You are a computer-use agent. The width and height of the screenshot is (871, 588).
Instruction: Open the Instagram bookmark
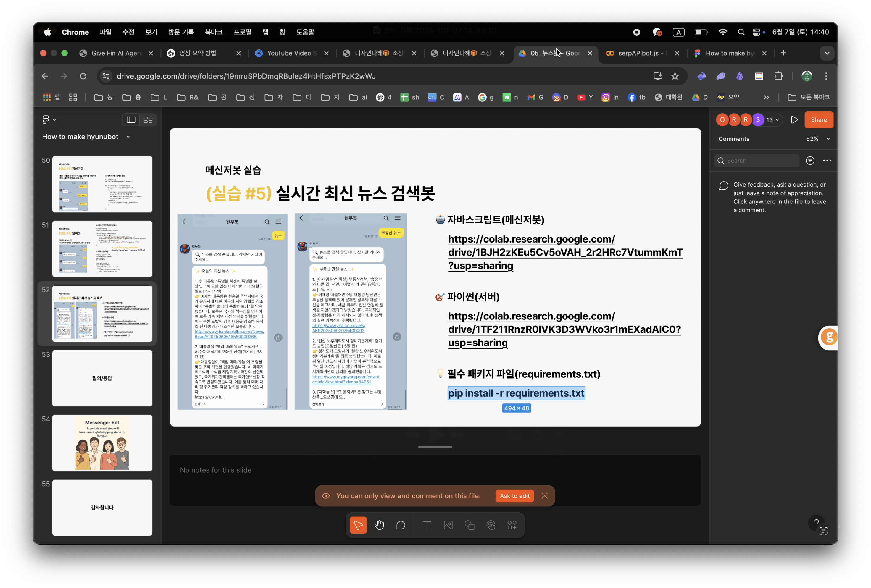pos(610,97)
